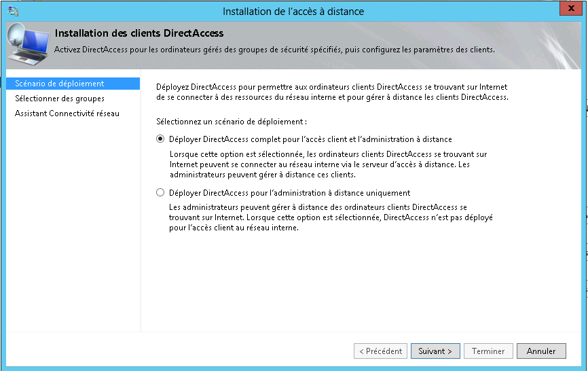
Task: Click the remote administration description paragraph
Action: click(331, 217)
